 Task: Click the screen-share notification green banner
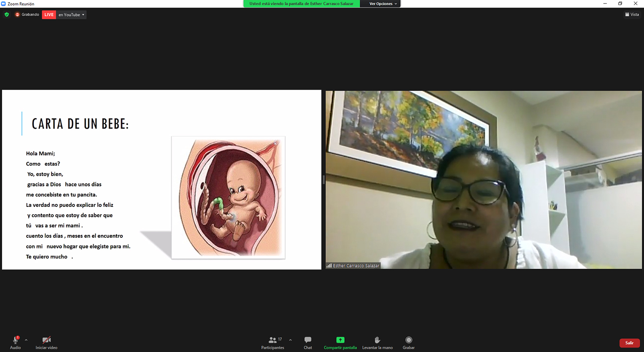click(301, 4)
